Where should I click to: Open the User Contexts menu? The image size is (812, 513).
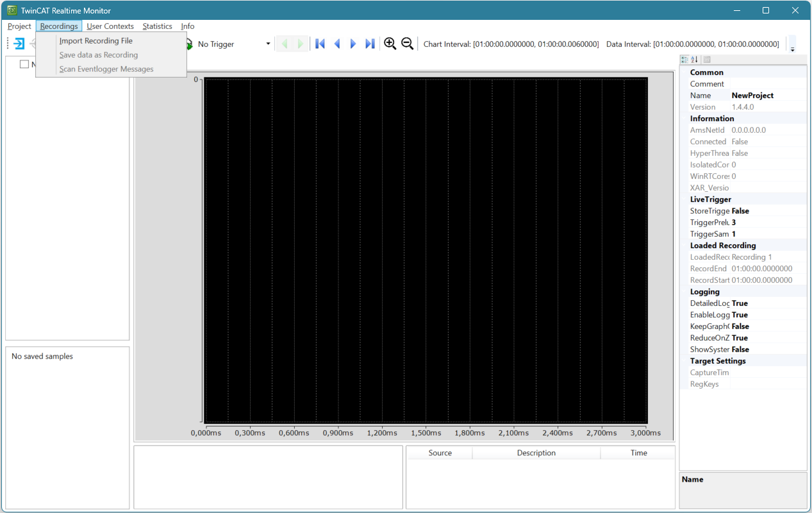[x=110, y=26]
